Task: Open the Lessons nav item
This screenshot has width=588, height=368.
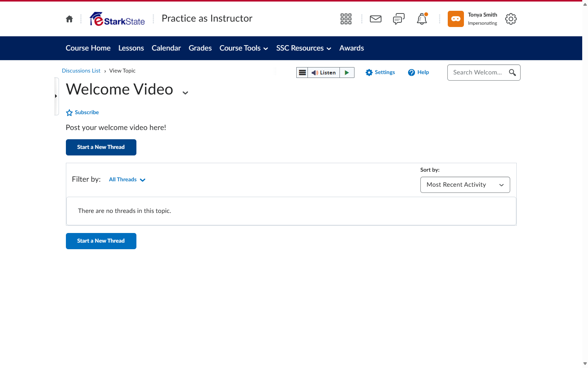Action: 131,48
